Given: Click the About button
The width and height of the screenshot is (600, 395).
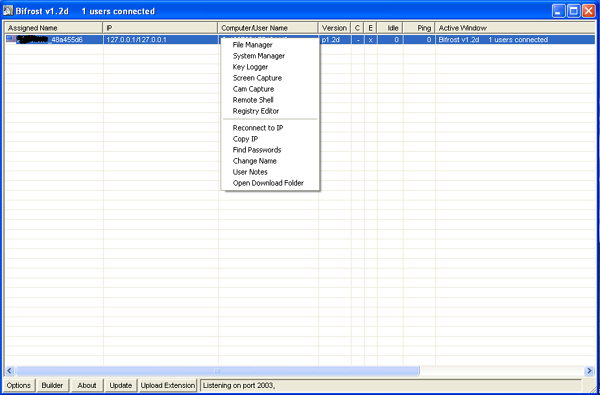Looking at the screenshot, I should [x=87, y=385].
